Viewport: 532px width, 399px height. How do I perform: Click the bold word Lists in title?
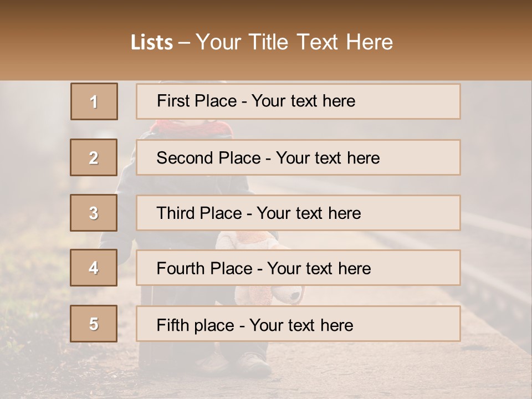pos(152,42)
